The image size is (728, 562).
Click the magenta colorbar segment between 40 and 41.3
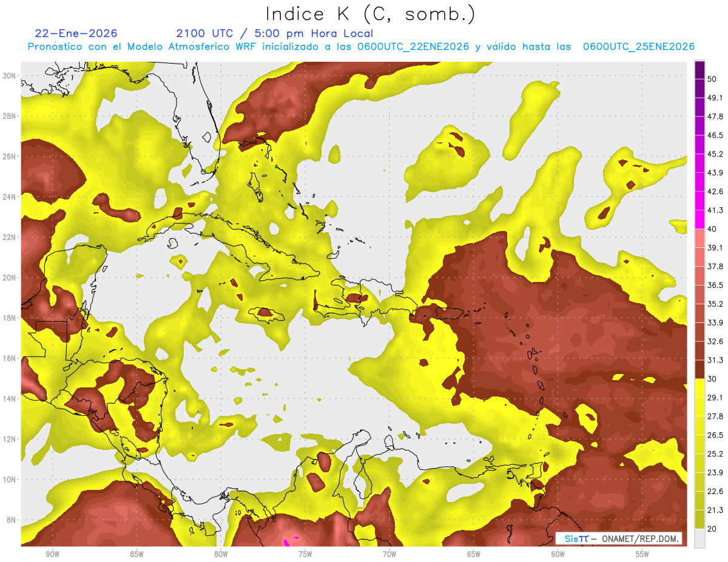click(x=699, y=219)
